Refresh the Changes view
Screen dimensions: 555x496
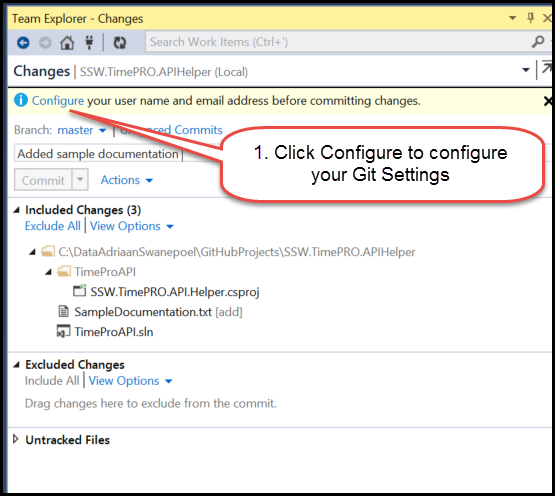(120, 43)
